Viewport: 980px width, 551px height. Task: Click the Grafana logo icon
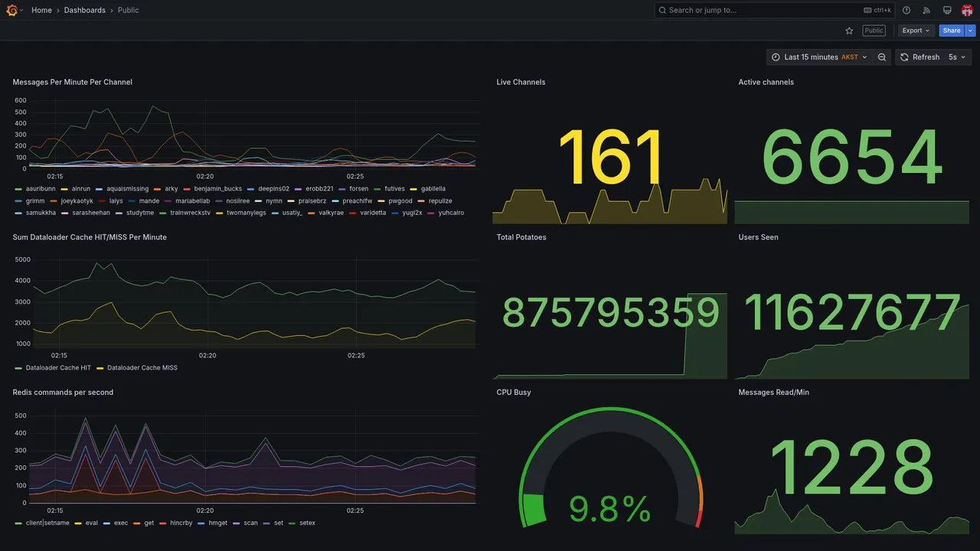pos(11,10)
